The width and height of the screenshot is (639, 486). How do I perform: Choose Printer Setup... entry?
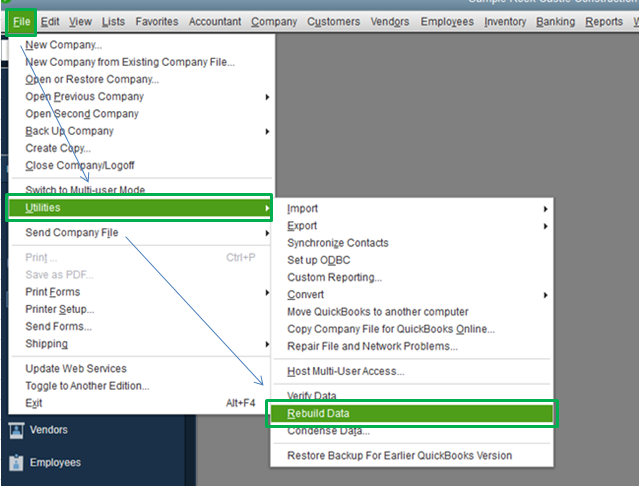(x=139, y=309)
